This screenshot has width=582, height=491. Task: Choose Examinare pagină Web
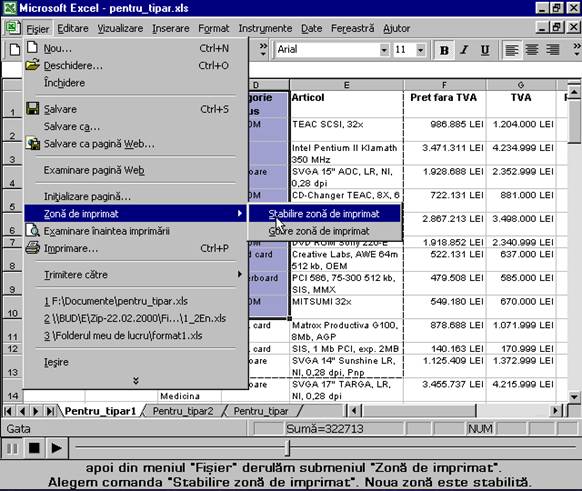135,170
